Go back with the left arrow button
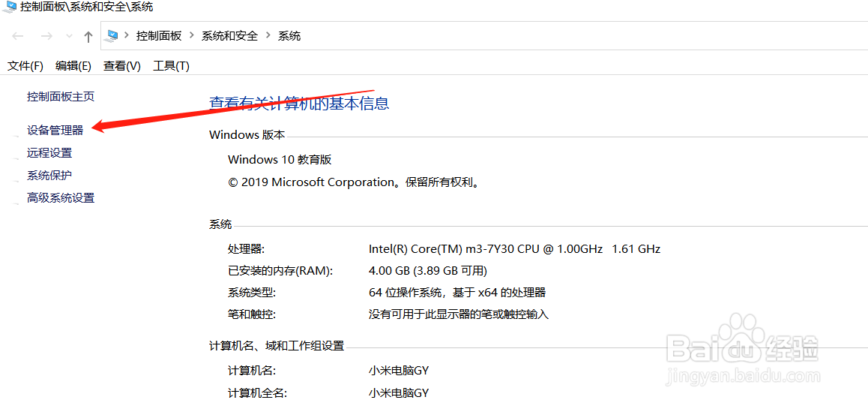The height and width of the screenshot is (406, 868). [x=18, y=37]
